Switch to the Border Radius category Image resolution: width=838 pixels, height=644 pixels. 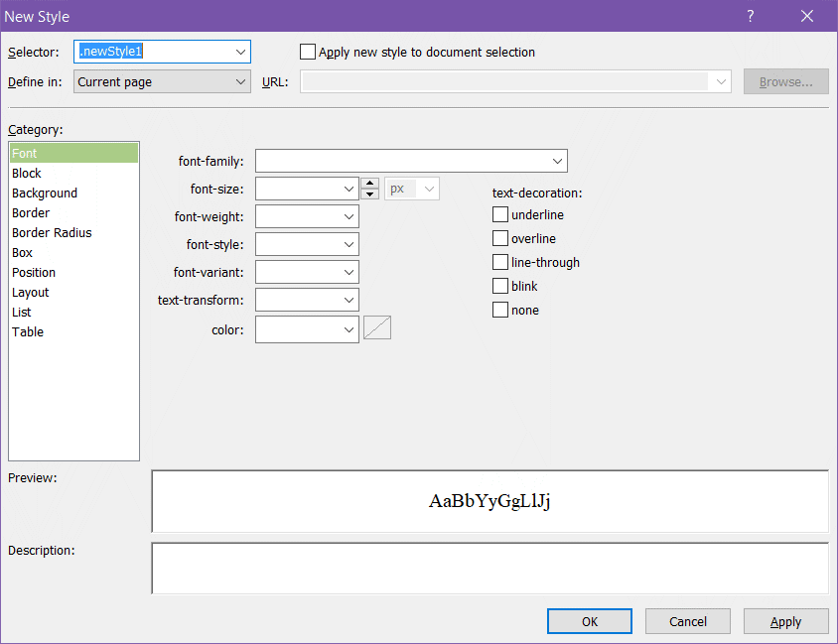(52, 233)
